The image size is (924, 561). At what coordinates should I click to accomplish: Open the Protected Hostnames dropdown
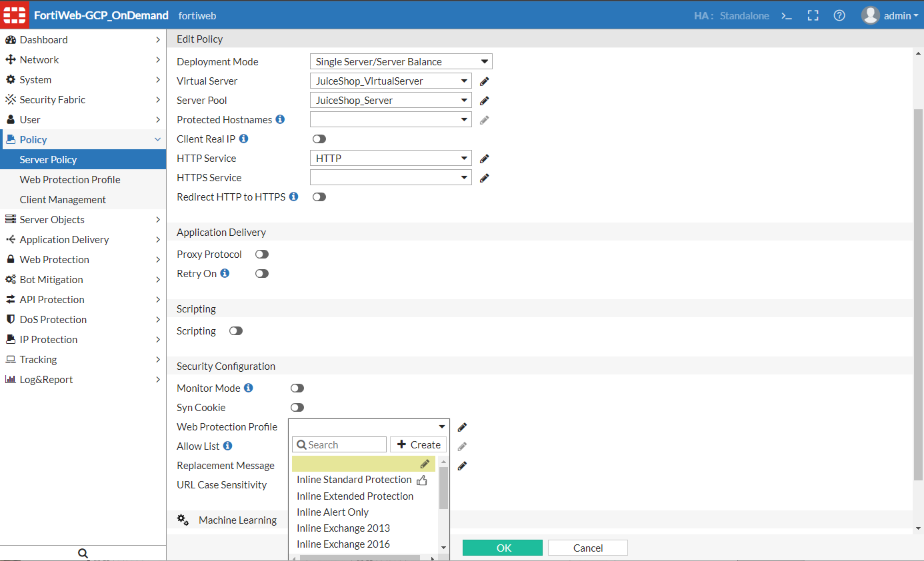tap(391, 120)
